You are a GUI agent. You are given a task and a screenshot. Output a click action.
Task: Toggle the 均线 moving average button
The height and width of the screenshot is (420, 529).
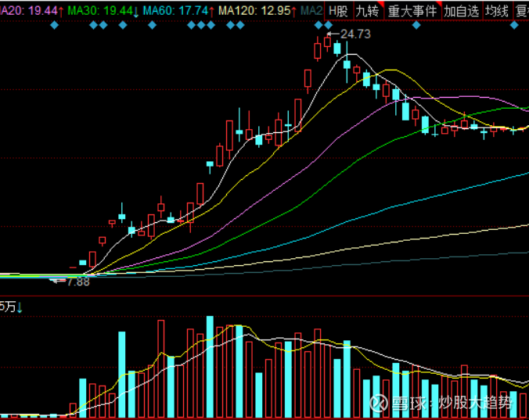tap(497, 11)
